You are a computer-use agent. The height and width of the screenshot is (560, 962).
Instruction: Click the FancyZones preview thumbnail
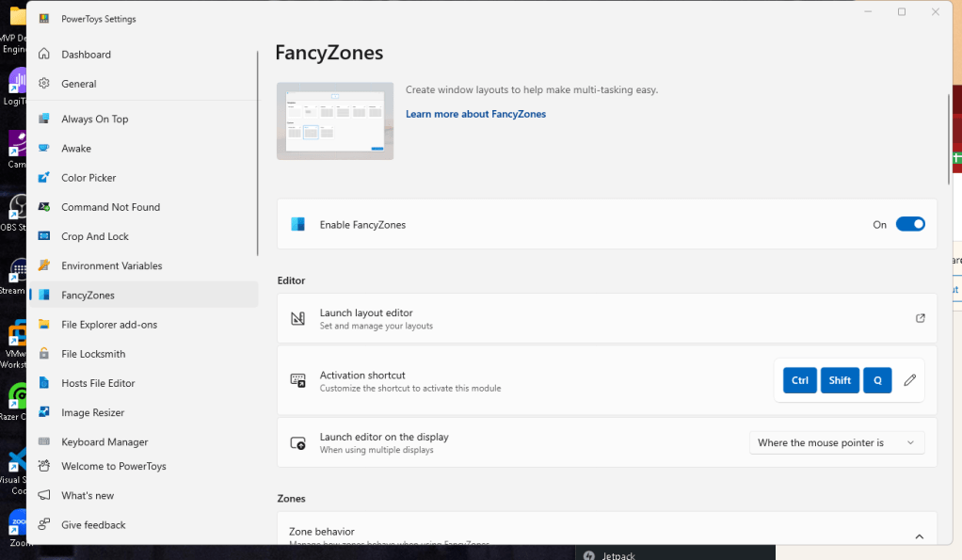(x=335, y=120)
